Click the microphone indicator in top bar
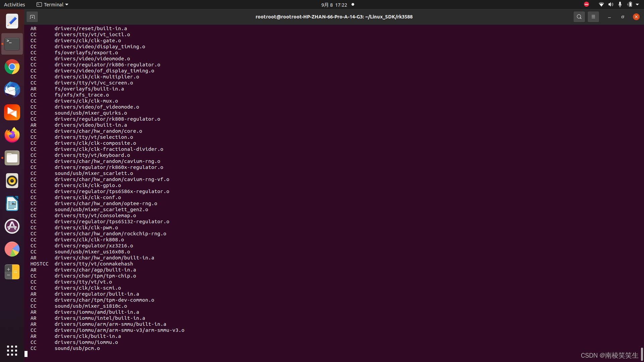Screen dimensions: 644x362 pos(620,4)
